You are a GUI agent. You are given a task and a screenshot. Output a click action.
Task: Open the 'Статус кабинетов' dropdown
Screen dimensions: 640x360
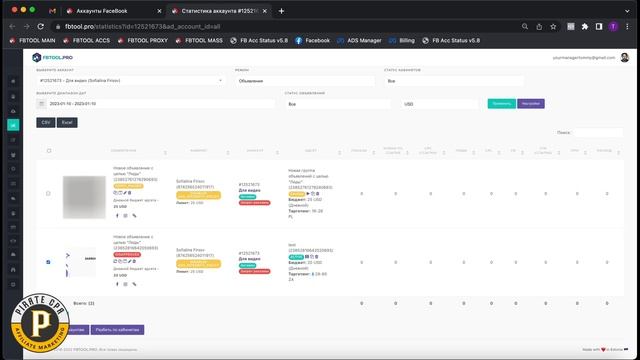click(x=453, y=81)
